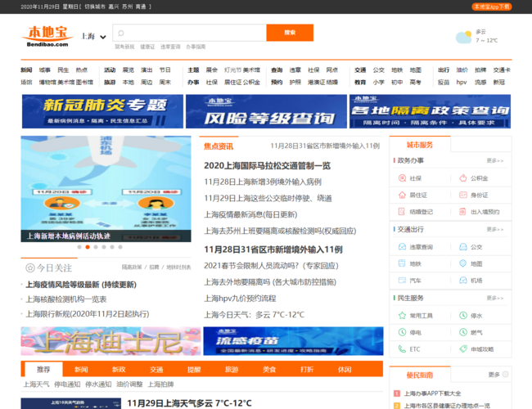Screen dimensions: 532x409
Task: Open 上海核酸检测机构一览表 link
Action: click(x=66, y=299)
